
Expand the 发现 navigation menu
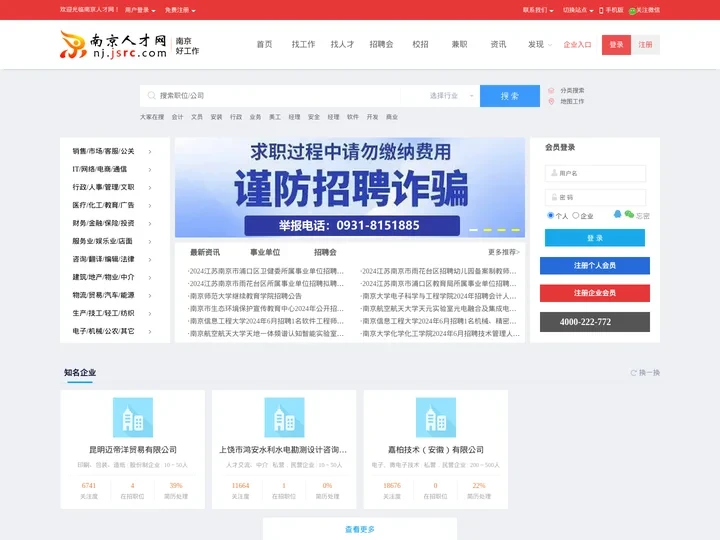pyautogui.click(x=540, y=45)
